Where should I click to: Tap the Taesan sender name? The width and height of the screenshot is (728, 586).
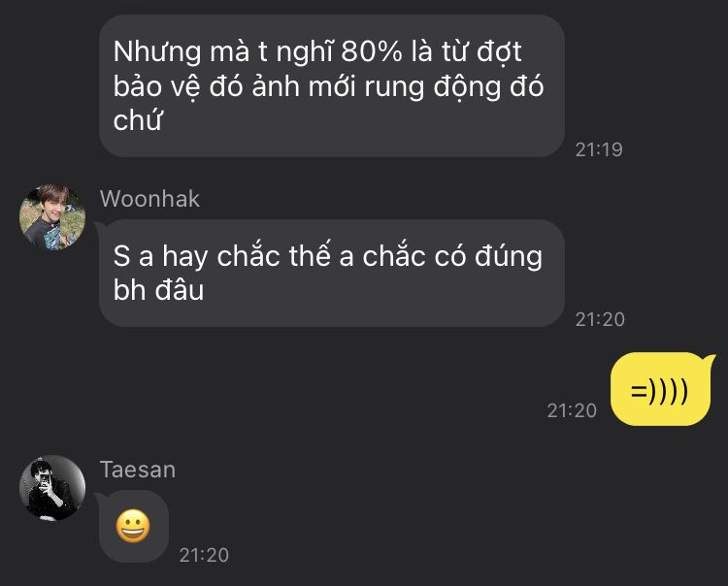138,470
